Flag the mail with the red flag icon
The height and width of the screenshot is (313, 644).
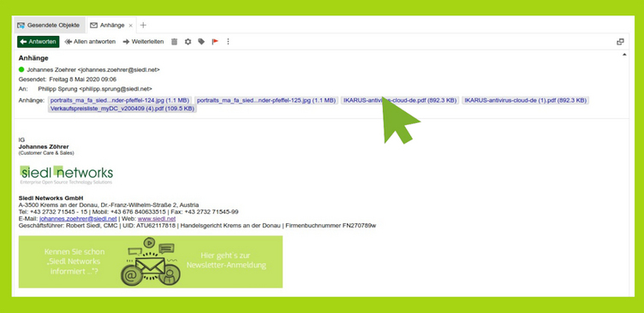[x=215, y=41]
